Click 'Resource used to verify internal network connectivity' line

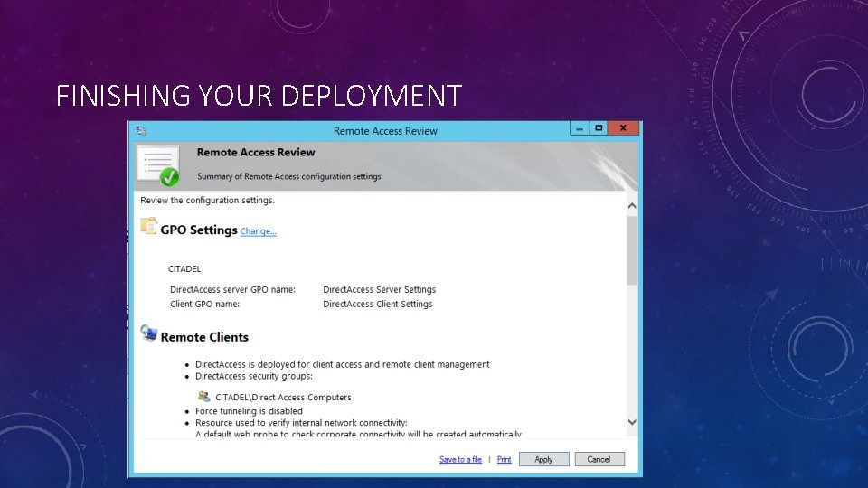point(301,423)
